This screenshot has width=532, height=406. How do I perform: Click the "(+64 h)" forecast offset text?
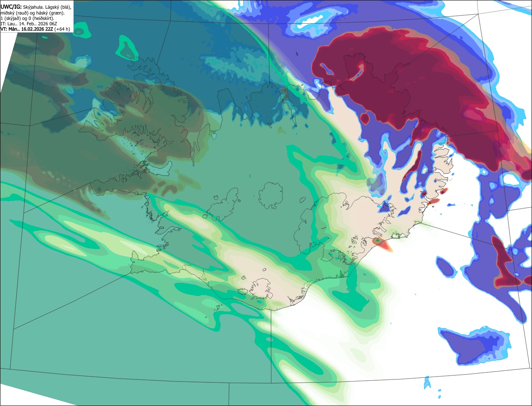[x=62, y=30]
